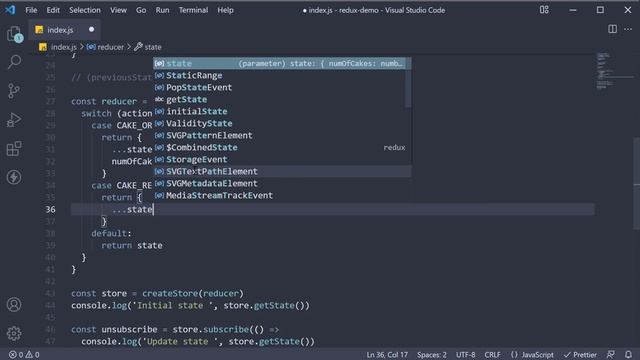The height and width of the screenshot is (360, 640).
Task: Choose the SVGMetadataElement suggestion
Action: [x=282, y=183]
